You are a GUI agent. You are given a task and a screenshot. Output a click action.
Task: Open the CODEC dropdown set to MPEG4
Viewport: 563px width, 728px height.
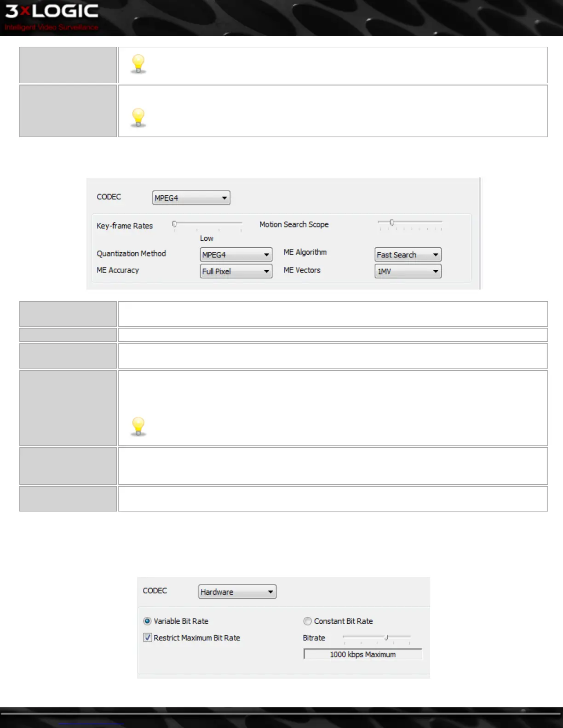pos(191,198)
